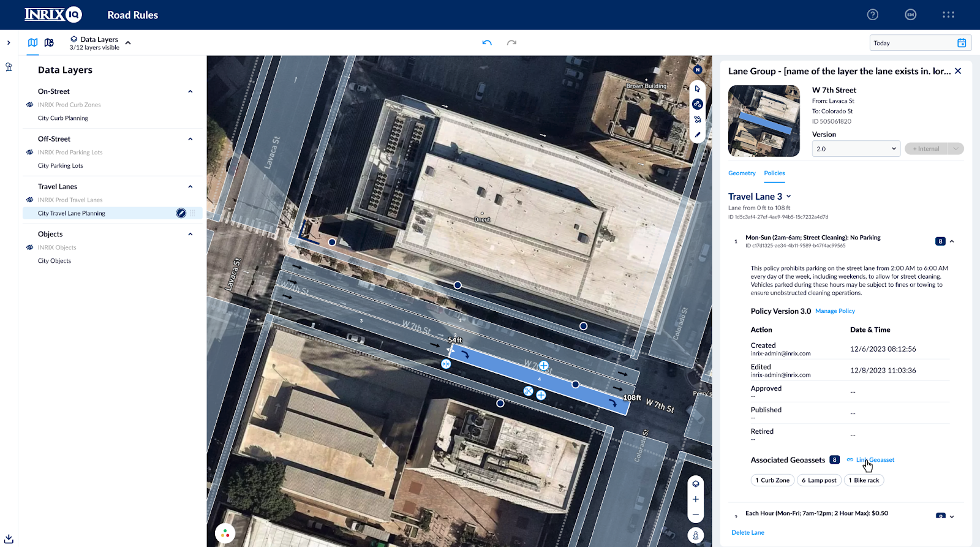Image resolution: width=980 pixels, height=547 pixels.
Task: Select the pointer tool on map toolbar
Action: 697,89
